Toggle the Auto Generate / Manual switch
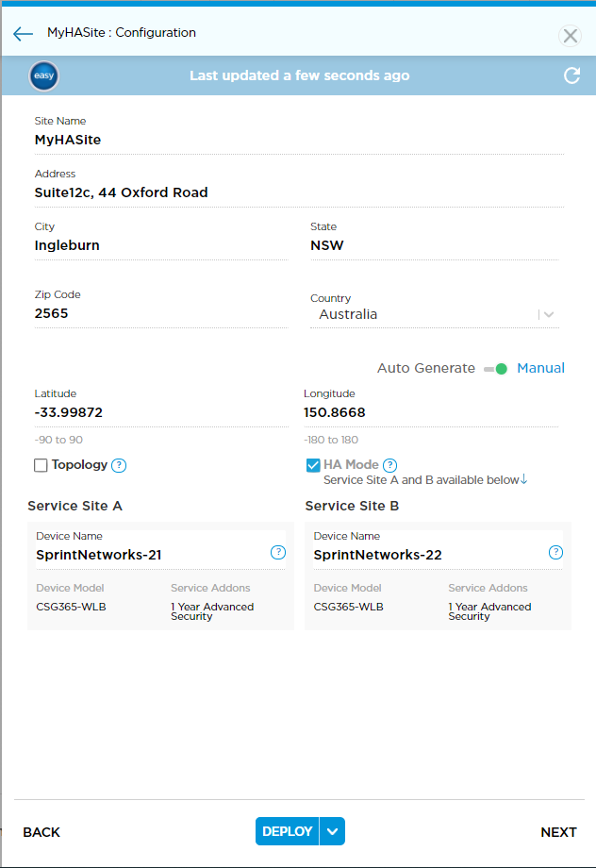Viewport: 596px width, 868px height. [x=496, y=369]
